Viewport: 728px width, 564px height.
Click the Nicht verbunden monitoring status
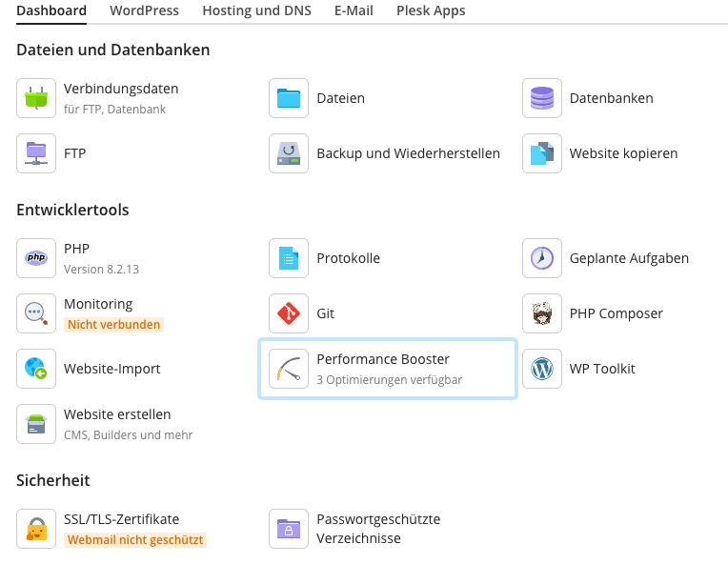pyautogui.click(x=113, y=325)
